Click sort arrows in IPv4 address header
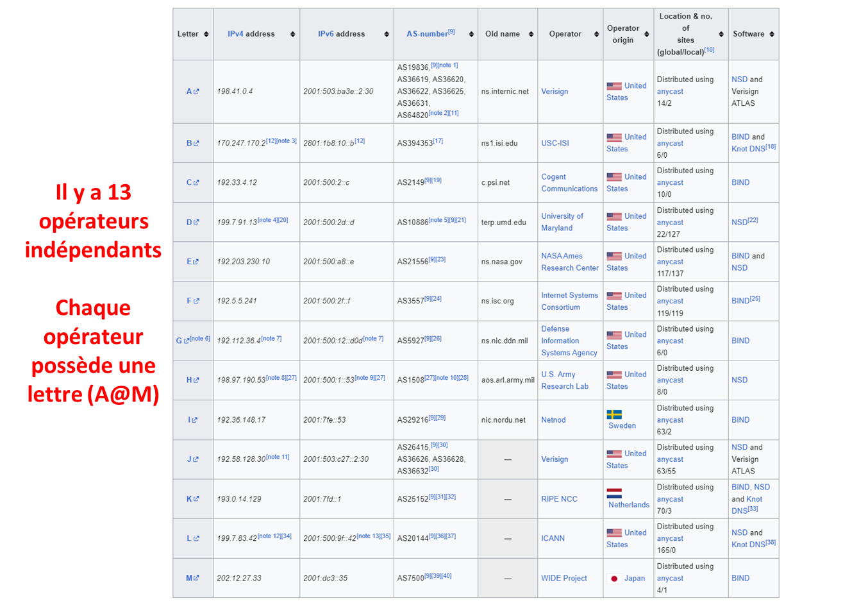868x603 pixels. (292, 35)
